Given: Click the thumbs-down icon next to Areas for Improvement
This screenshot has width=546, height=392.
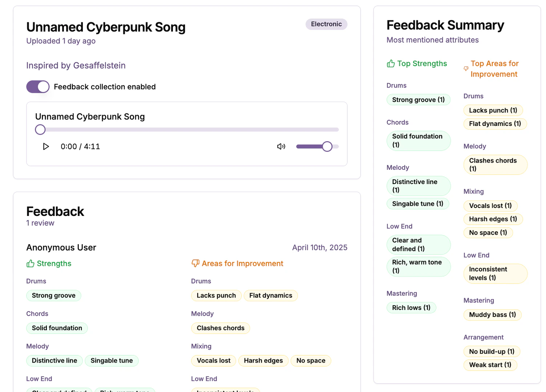Looking at the screenshot, I should click(195, 264).
